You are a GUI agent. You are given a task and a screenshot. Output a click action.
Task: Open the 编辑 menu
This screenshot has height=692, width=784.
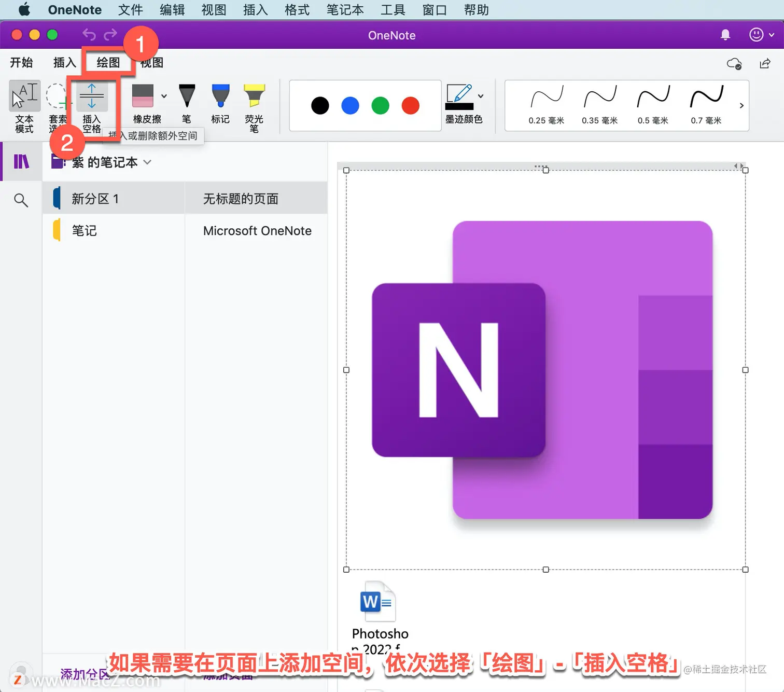point(172,10)
